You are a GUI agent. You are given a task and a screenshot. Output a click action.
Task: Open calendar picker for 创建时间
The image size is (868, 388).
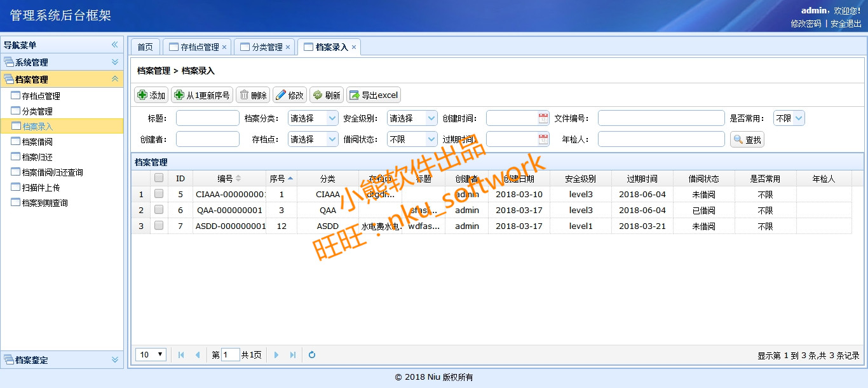(x=543, y=118)
